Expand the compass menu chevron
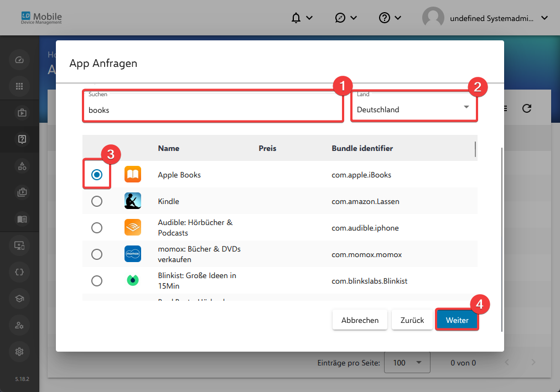This screenshot has width=560, height=392. 354,18
